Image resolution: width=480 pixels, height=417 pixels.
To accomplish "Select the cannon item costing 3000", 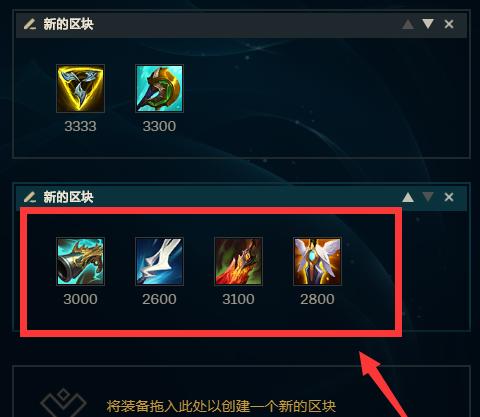I will tap(80, 261).
